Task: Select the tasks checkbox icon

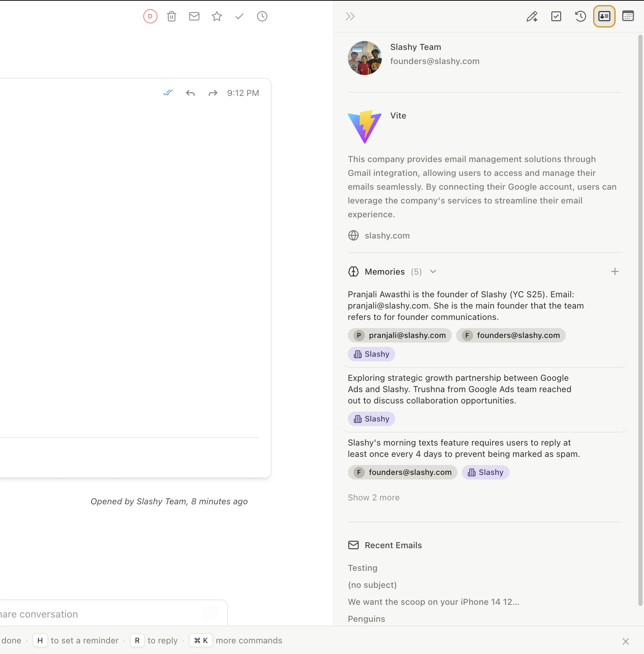Action: [x=556, y=16]
